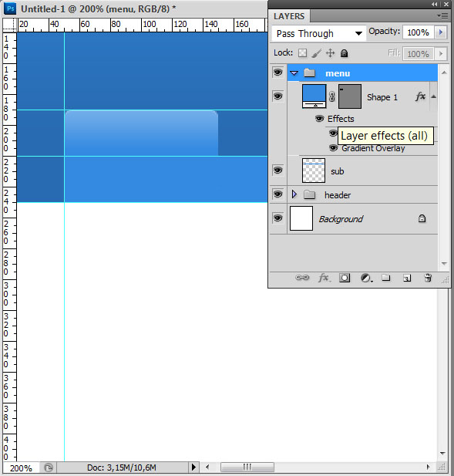Click the Fill 100% field
Screen dimensions: 454x476
(x=419, y=54)
